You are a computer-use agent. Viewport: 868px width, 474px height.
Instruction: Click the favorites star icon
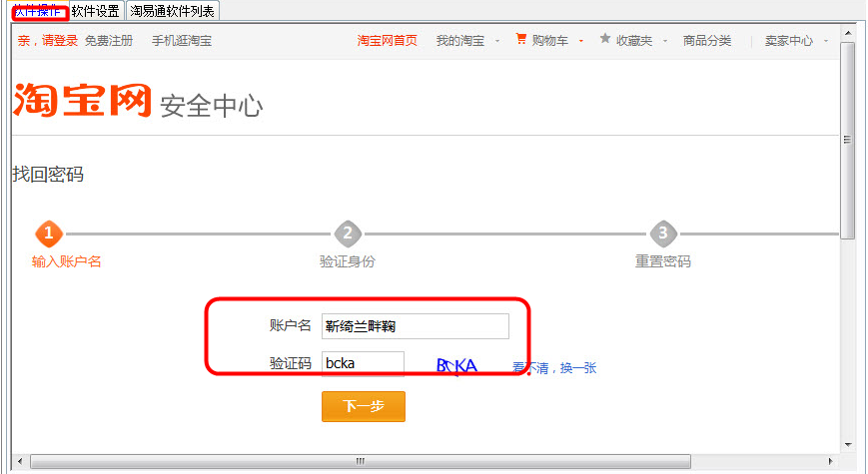coord(605,39)
